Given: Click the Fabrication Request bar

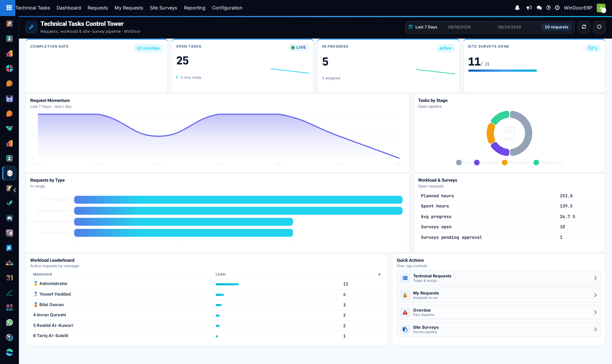Looking at the screenshot, I should click(x=183, y=222).
